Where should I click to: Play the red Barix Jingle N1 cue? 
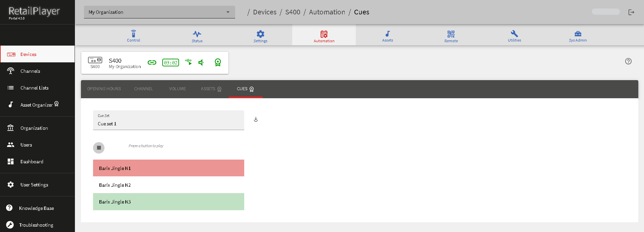168,168
